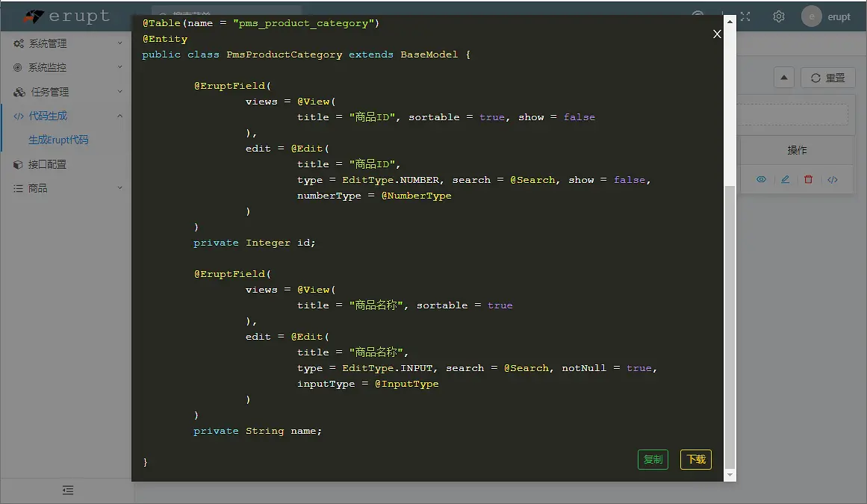Click the erupt logo in the header
The width and height of the screenshot is (867, 504).
[66, 16]
